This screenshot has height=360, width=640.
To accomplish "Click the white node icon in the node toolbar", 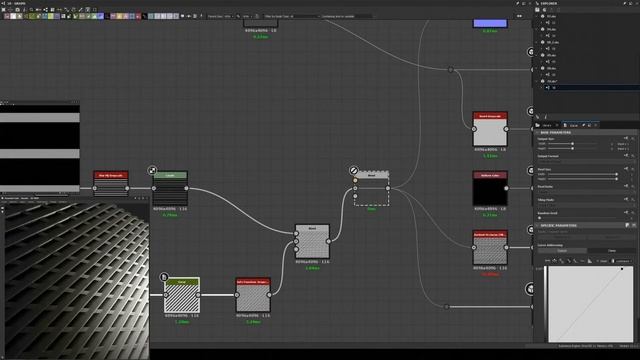I will (x=13, y=16).
